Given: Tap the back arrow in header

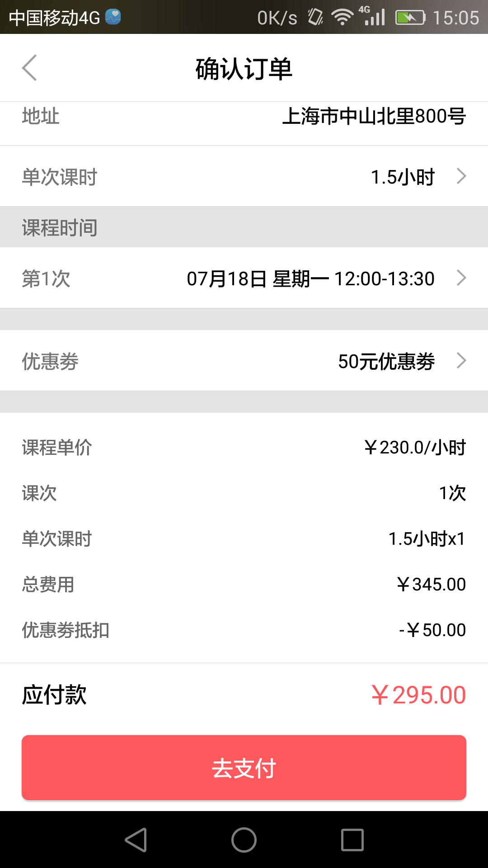Looking at the screenshot, I should [x=29, y=68].
